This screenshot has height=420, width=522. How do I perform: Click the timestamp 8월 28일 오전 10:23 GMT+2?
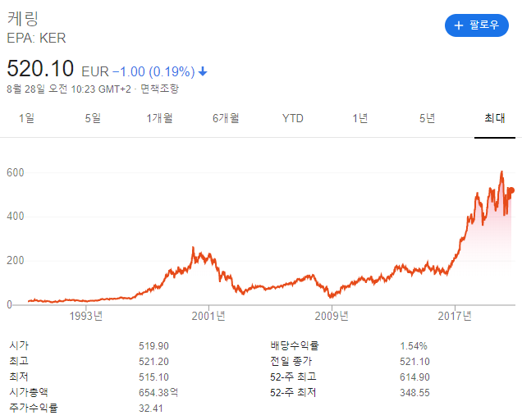pyautogui.click(x=69, y=89)
